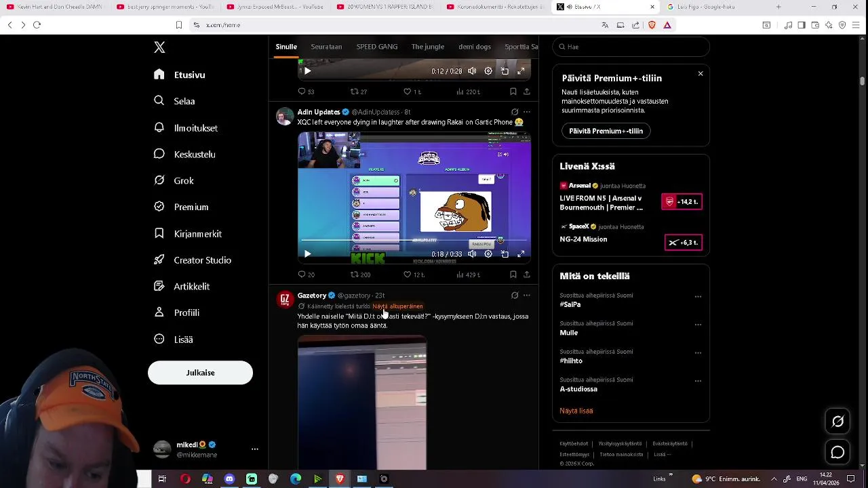The height and width of the screenshot is (488, 868).
Task: Play the Adin Updates video
Action: tap(307, 254)
